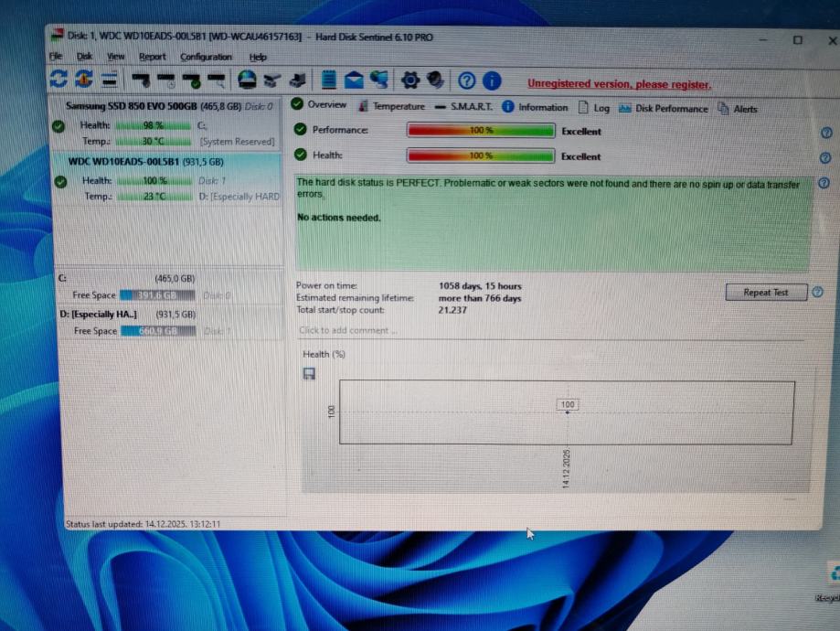Click the "1058 days, 15 hours" power on value
Viewport: 840px width, 631px height.
click(480, 286)
